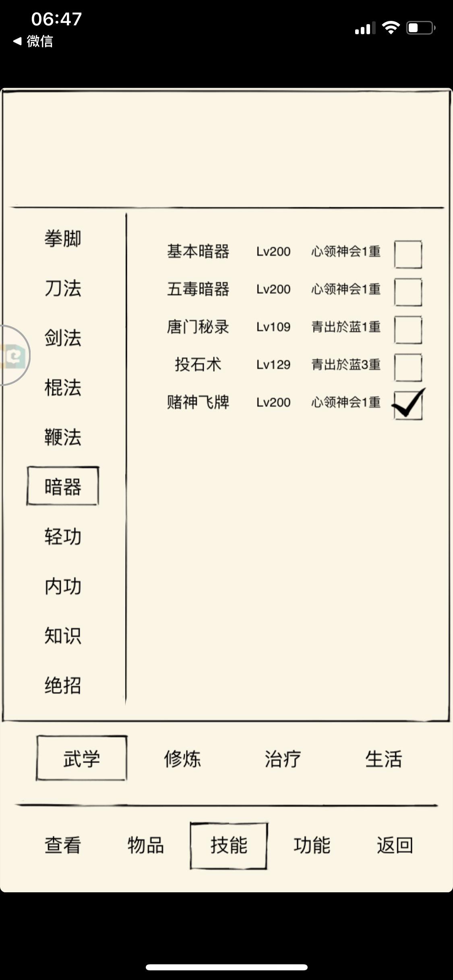Check the box for 基本暗器
Image resolution: width=453 pixels, height=980 pixels.
408,254
